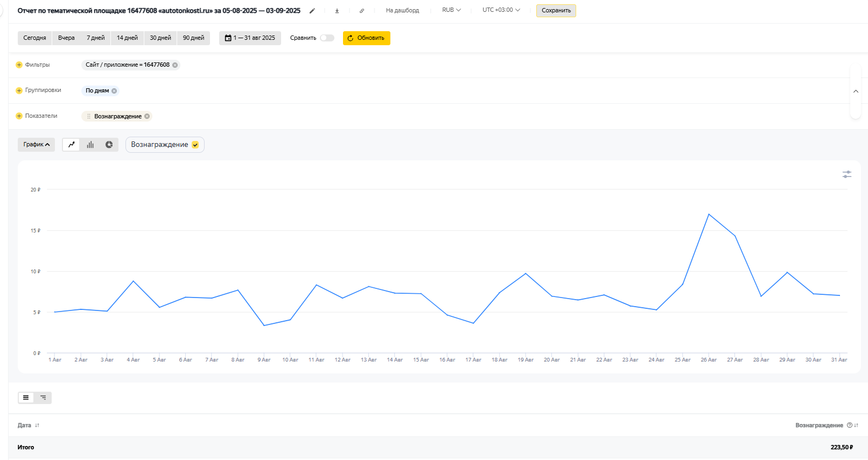Image resolution: width=868 pixels, height=460 pixels.
Task: Remove the Сайт / приложение filter chip
Action: 175,65
